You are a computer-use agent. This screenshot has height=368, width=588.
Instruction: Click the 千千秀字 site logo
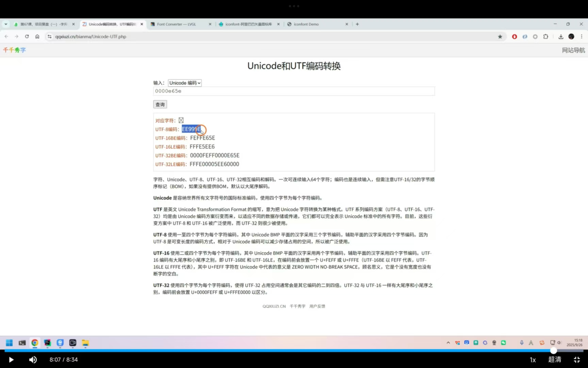(x=14, y=50)
